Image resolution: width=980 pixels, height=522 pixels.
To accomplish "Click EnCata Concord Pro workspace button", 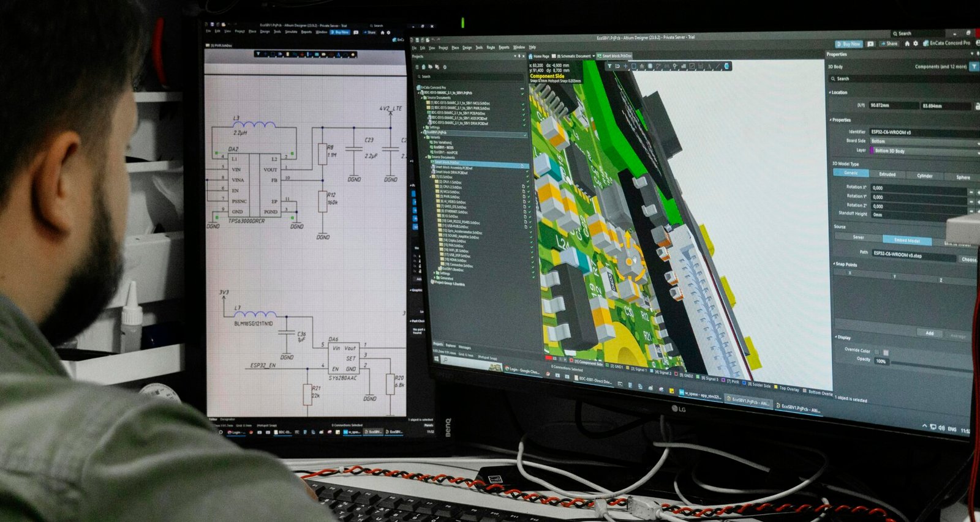I will tap(946, 43).
